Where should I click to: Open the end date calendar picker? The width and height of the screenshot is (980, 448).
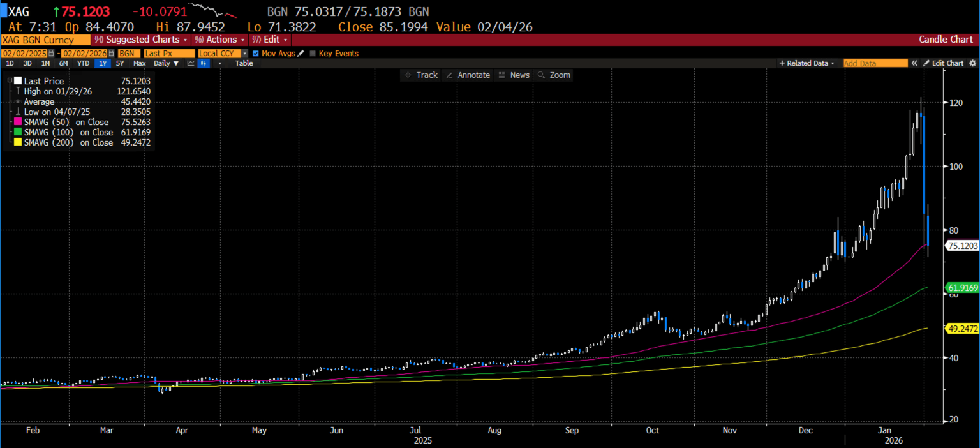click(x=112, y=54)
